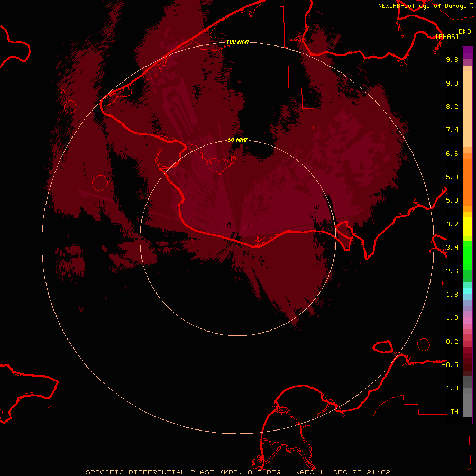Click the 0.2 value on the color scale
Viewport: 476px width, 476px height.
pos(452,342)
